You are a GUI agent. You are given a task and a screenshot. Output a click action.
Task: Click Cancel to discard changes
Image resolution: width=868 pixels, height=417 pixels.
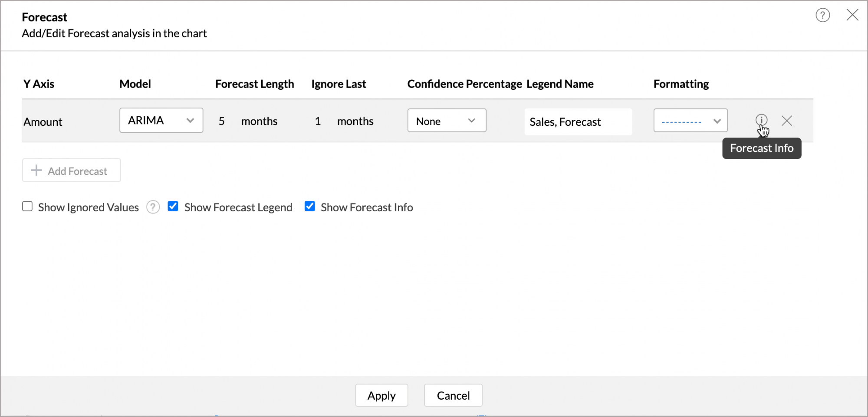click(x=453, y=395)
